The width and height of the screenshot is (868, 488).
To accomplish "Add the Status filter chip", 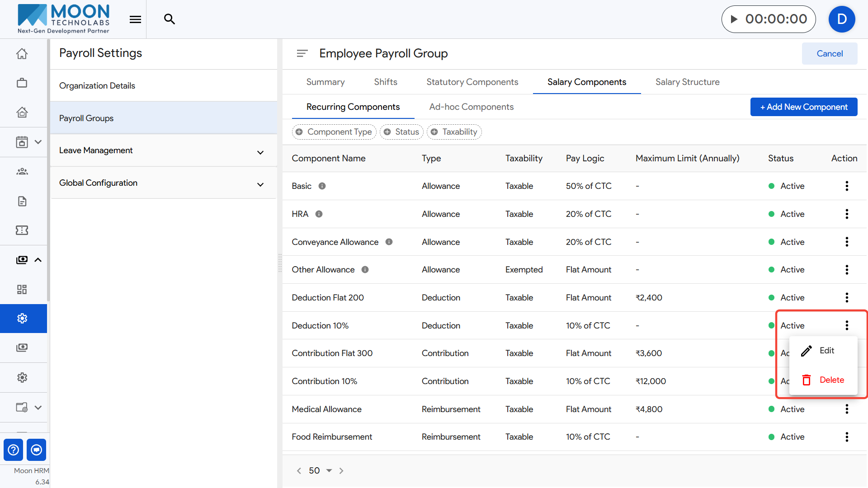I will (x=401, y=132).
